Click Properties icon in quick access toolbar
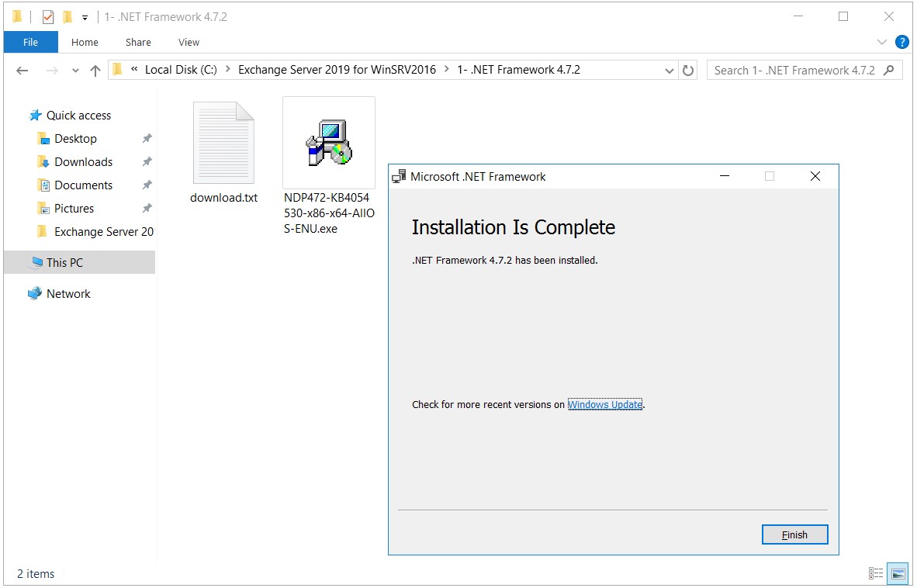The height and width of the screenshot is (588, 917). [48, 17]
